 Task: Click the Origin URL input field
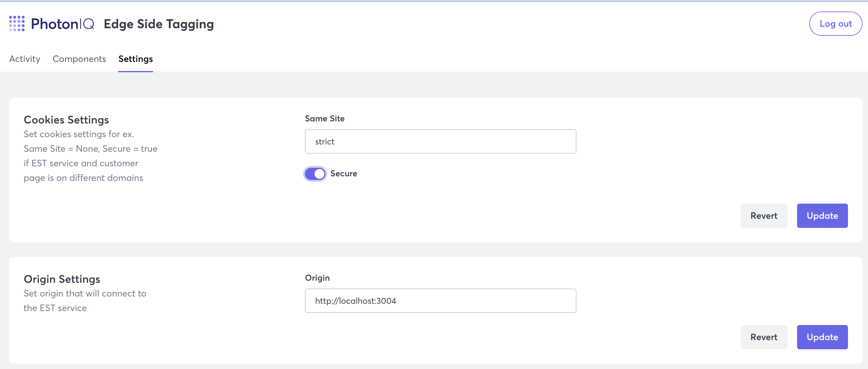440,301
